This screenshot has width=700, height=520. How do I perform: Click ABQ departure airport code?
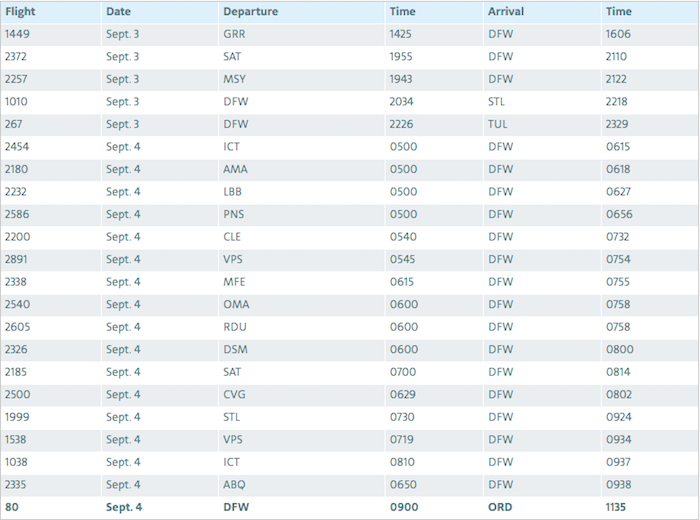click(x=234, y=485)
